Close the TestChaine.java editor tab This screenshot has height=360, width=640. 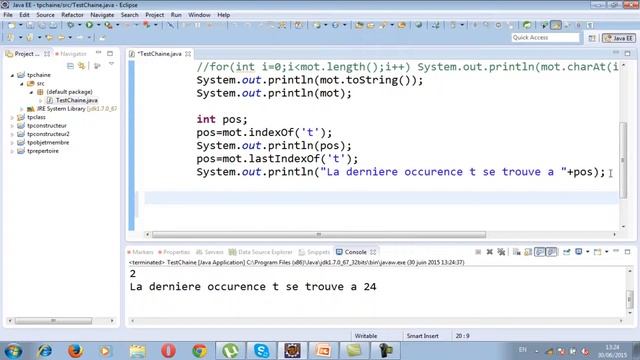[188, 54]
